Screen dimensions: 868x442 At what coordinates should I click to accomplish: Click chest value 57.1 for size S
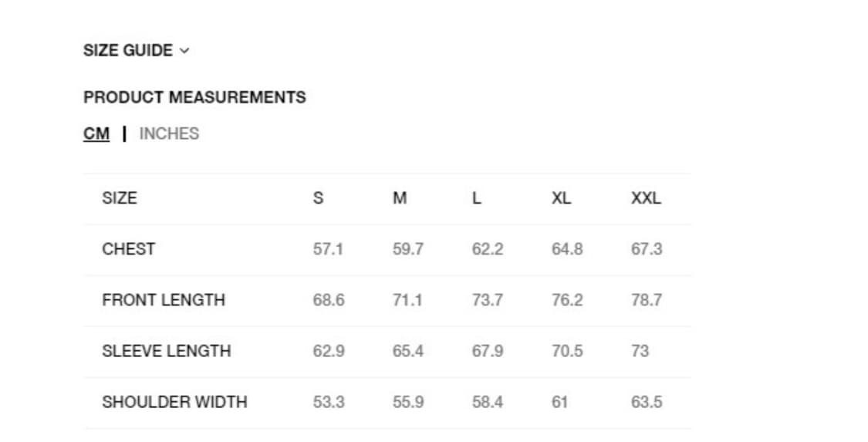[x=328, y=249]
